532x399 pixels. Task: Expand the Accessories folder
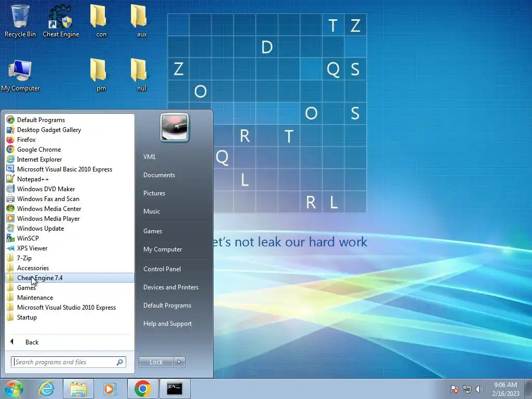click(70, 268)
